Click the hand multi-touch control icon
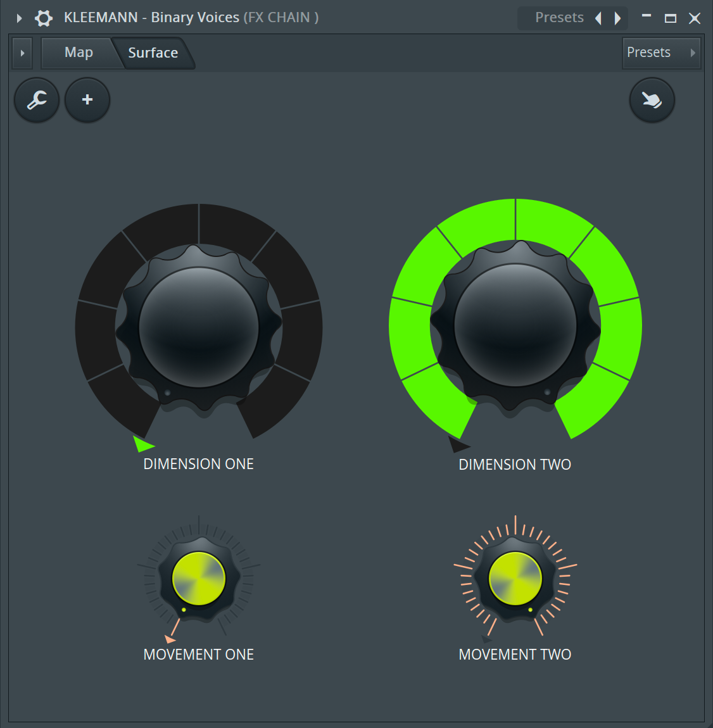Viewport: 713px width, 728px height. [652, 100]
